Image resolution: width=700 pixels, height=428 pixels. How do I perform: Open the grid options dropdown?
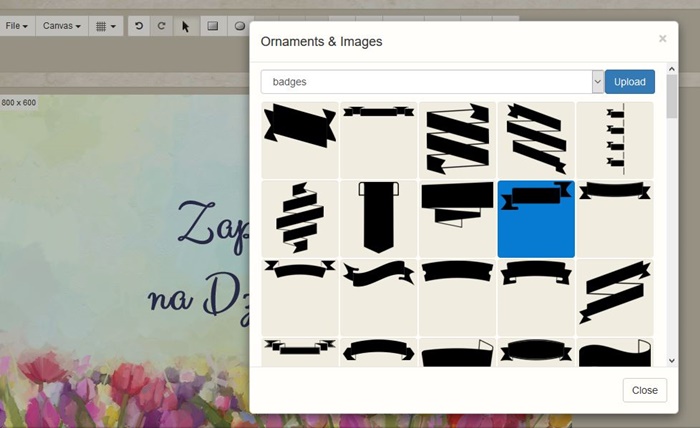[x=105, y=26]
